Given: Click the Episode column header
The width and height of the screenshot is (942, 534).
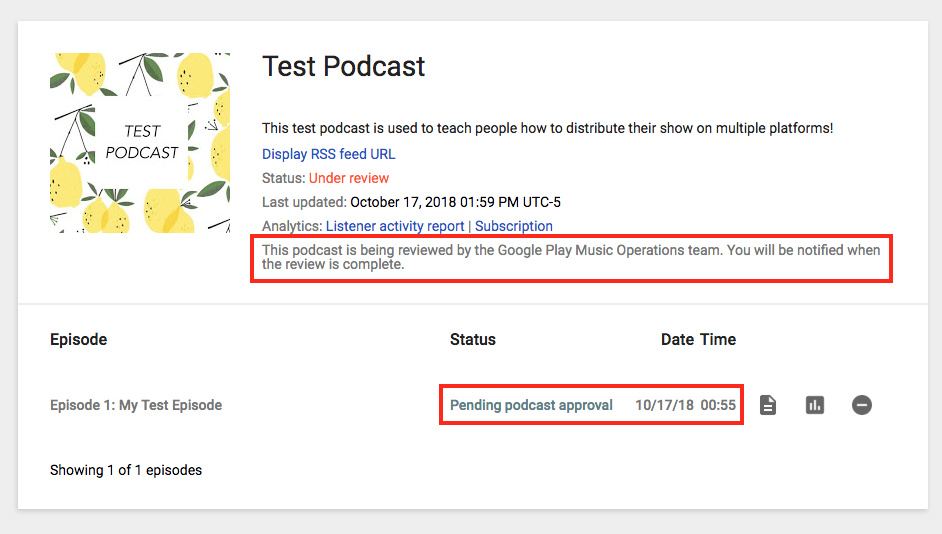Looking at the screenshot, I should point(79,339).
